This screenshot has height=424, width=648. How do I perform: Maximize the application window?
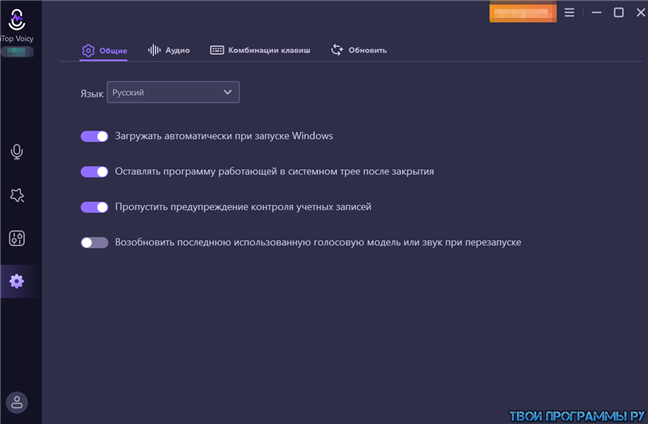(618, 13)
